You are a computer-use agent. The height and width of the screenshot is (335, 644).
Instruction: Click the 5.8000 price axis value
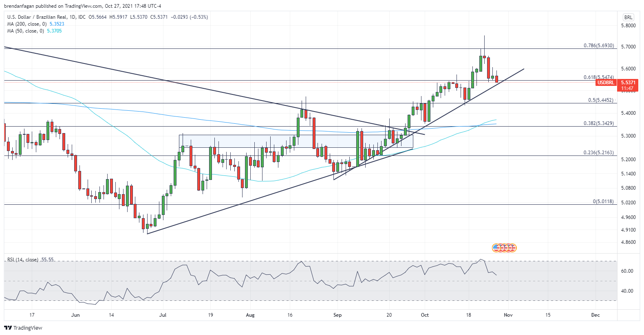628,26
